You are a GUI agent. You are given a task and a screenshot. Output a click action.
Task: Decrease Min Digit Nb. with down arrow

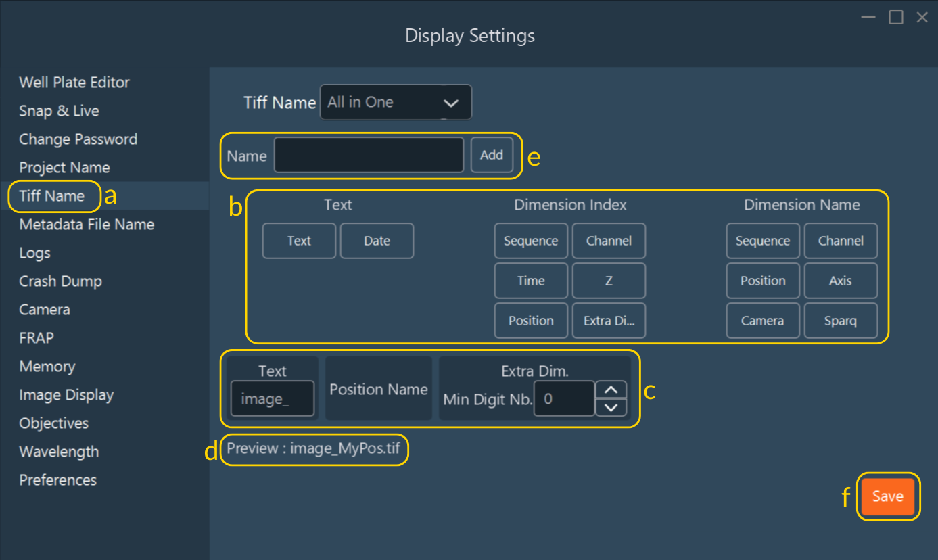611,407
